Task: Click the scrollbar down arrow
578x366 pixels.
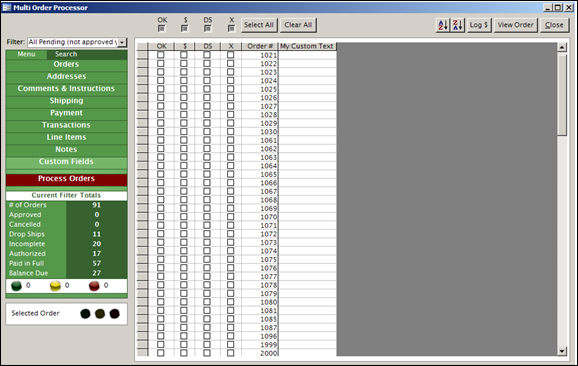Action: [562, 351]
